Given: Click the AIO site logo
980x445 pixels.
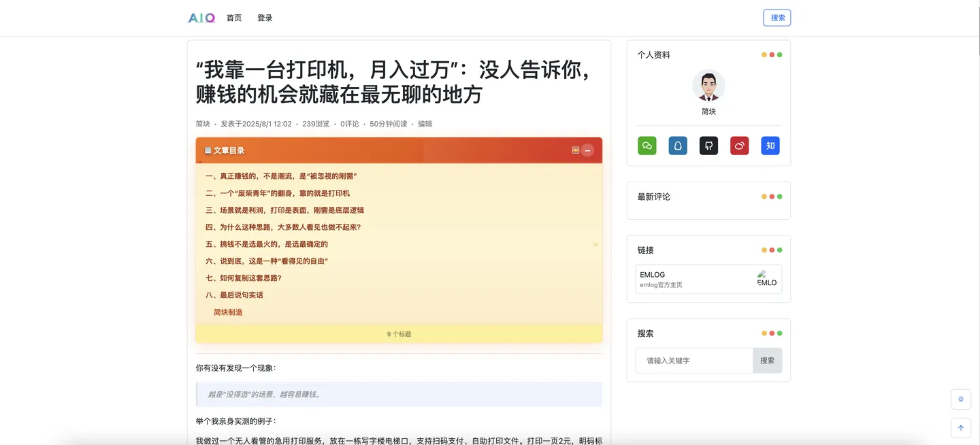Looking at the screenshot, I should tap(201, 18).
